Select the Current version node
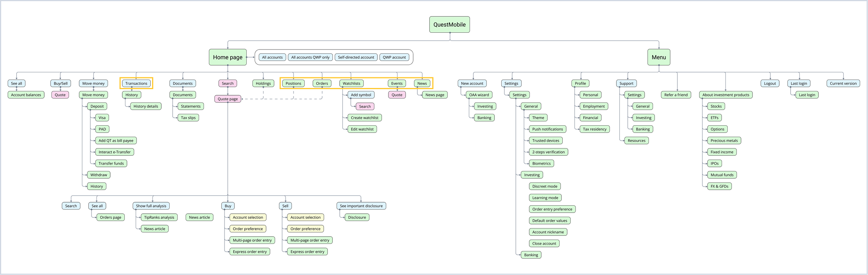Screen dimensions: 868x275 [843, 83]
